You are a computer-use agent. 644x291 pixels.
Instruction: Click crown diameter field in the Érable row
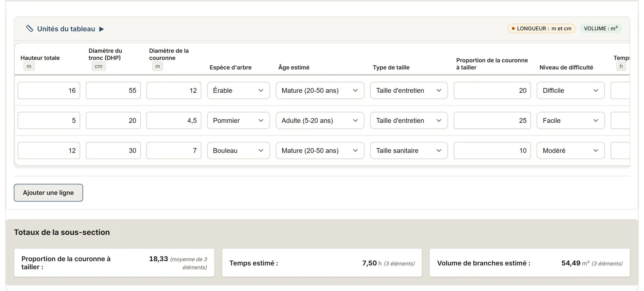click(174, 90)
